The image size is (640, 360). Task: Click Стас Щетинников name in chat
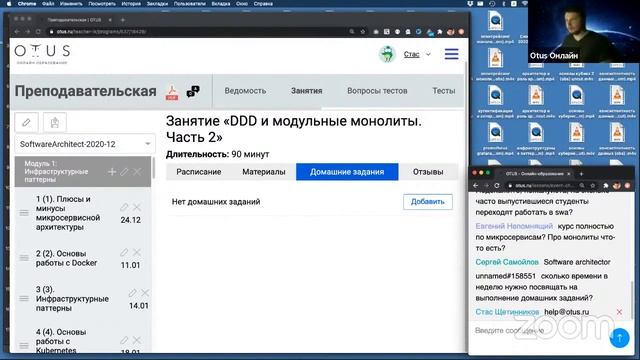click(x=507, y=312)
